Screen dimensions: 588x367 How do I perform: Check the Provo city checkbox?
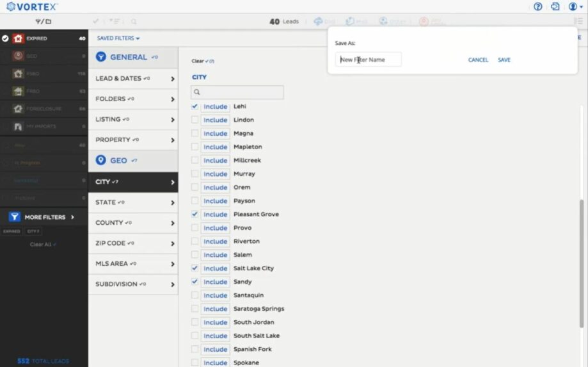click(195, 228)
